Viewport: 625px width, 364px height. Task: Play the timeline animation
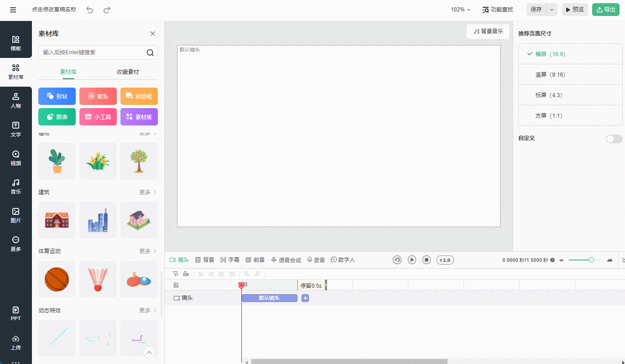point(412,260)
